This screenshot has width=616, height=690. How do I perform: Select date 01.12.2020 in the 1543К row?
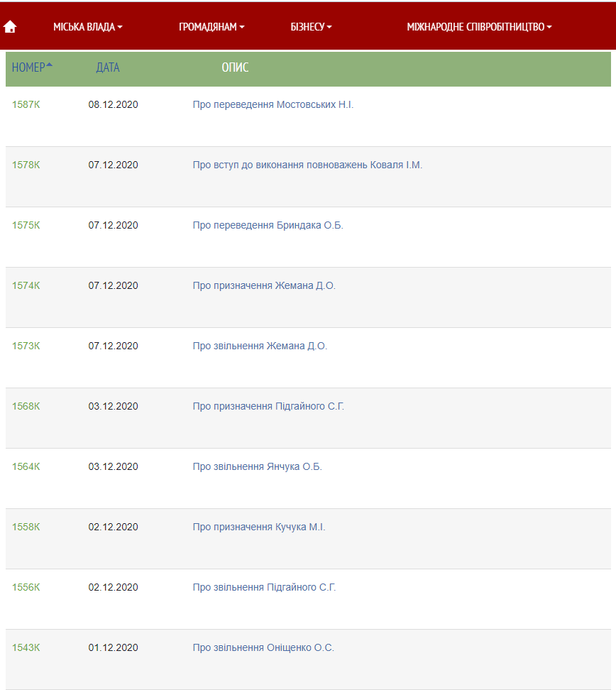(113, 647)
